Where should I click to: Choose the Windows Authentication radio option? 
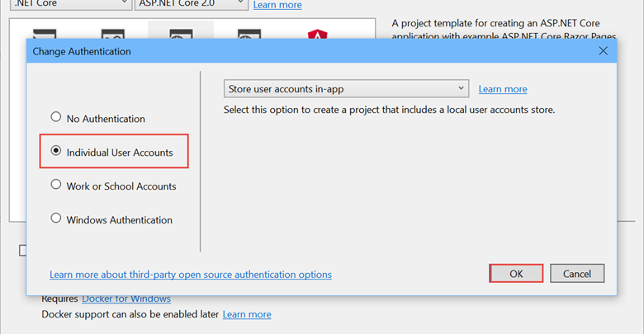tap(111, 219)
